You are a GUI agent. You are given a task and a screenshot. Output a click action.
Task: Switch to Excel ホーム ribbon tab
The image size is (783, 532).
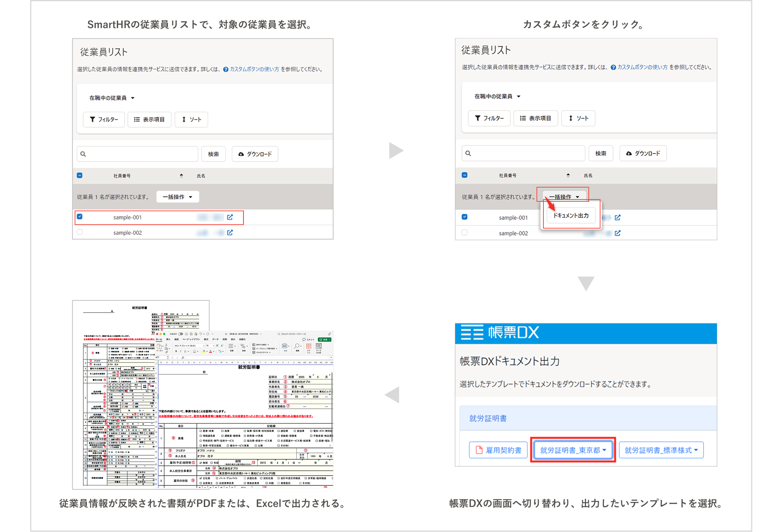click(159, 340)
